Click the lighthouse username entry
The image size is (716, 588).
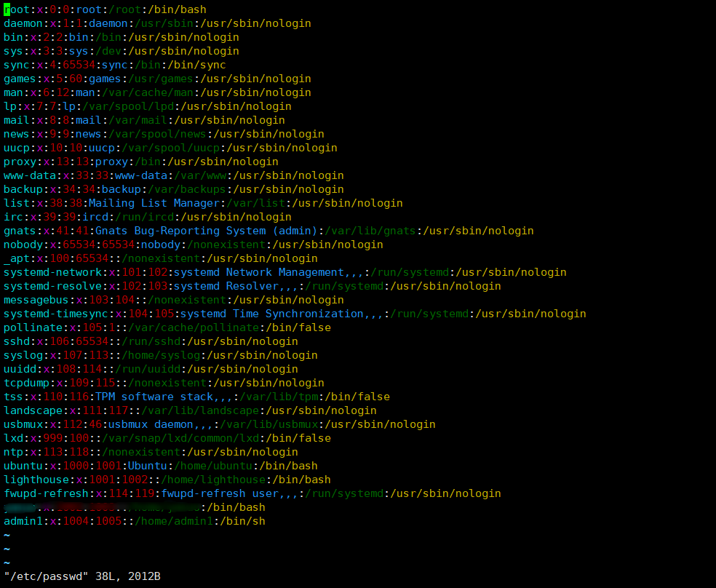33,480
